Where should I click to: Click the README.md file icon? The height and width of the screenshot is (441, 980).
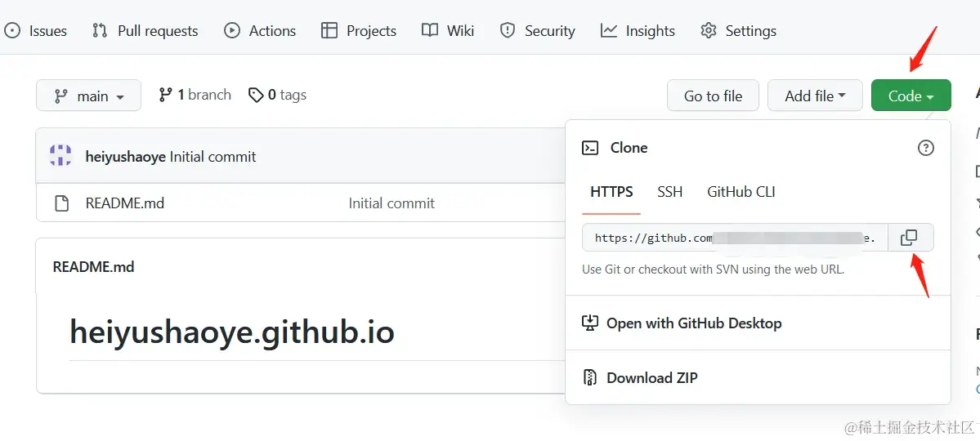pyautogui.click(x=61, y=203)
